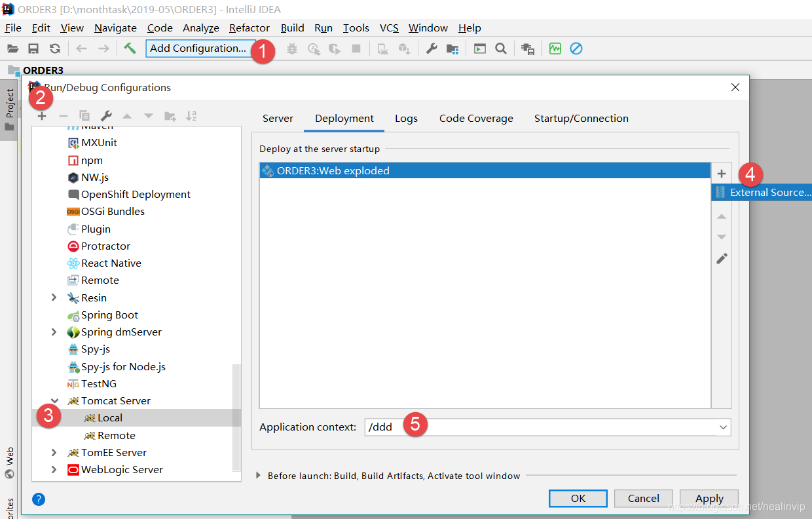Open the dialog help question mark
Viewport: 812px width, 519px height.
[x=39, y=499]
